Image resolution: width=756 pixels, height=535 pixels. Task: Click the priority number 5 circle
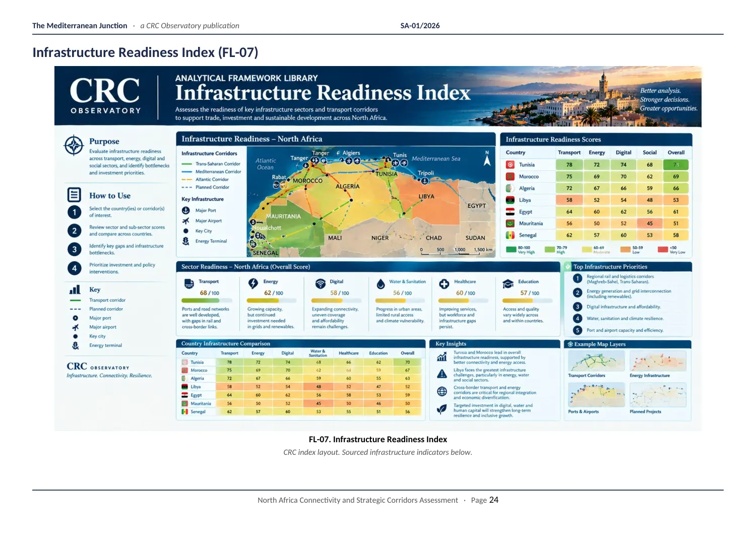click(x=578, y=330)
